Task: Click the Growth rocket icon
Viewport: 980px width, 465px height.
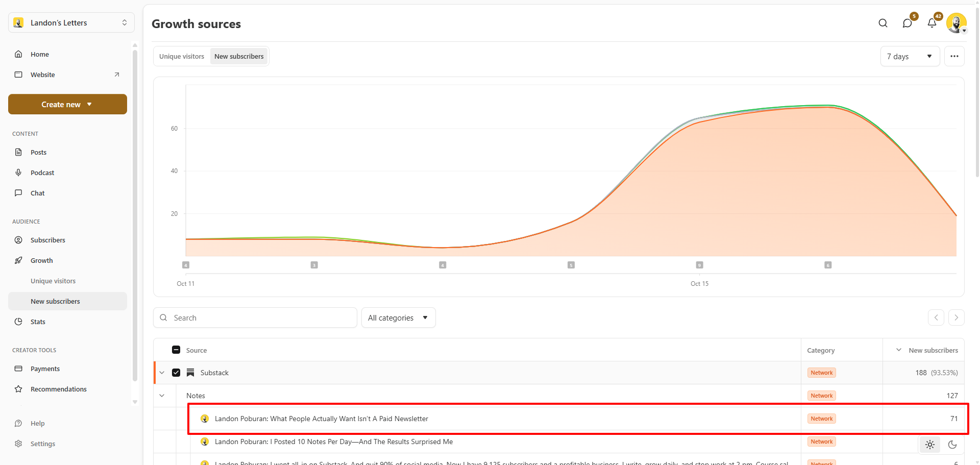Action: [18, 260]
